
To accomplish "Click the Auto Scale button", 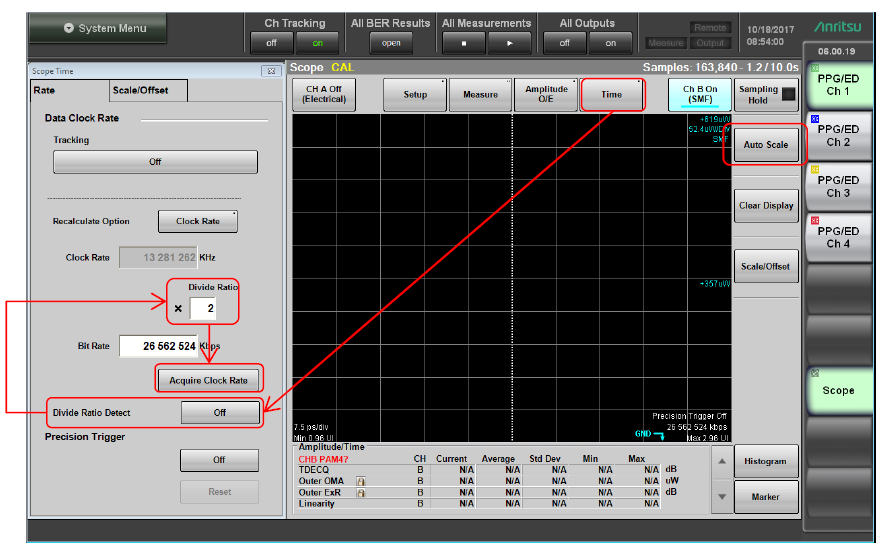I will tap(766, 145).
